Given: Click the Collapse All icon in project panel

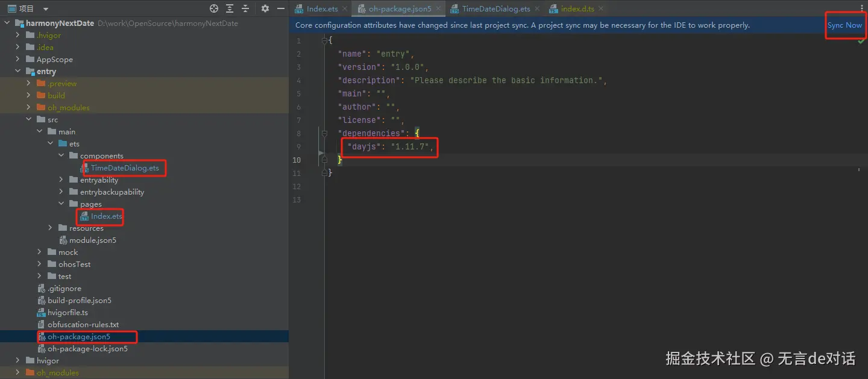Looking at the screenshot, I should point(245,8).
